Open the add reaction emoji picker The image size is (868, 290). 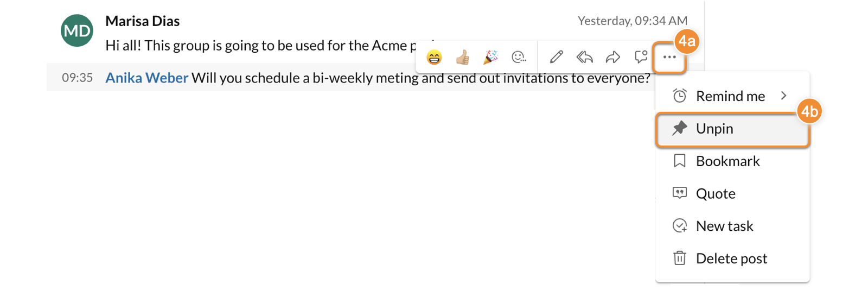point(519,57)
